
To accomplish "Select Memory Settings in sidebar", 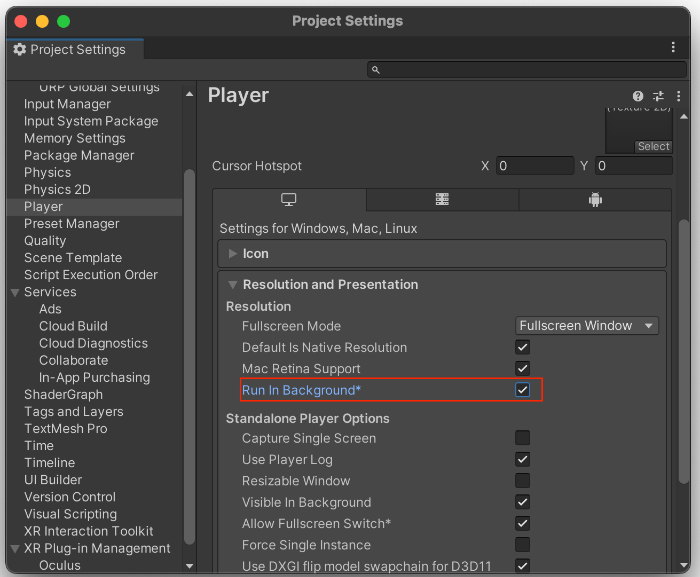I will tap(75, 138).
